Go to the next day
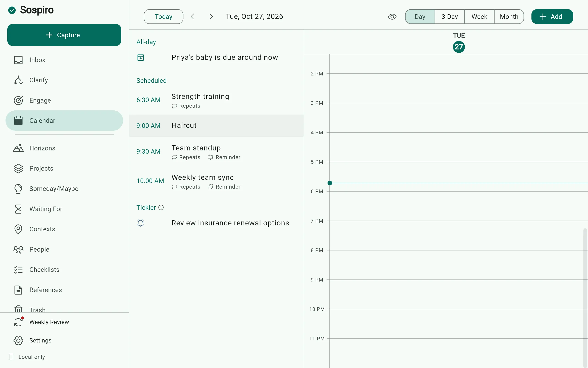Screen dimensions: 588x368 211,17
